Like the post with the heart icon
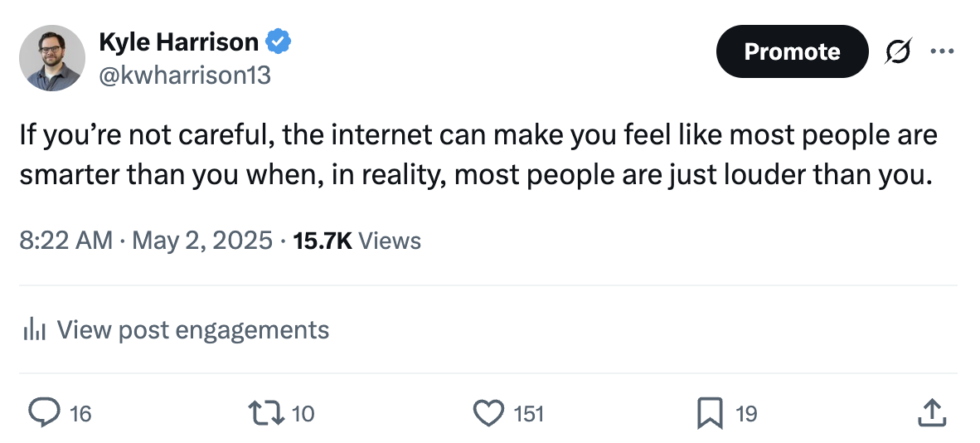The width and height of the screenshot is (980, 443). coord(488,412)
